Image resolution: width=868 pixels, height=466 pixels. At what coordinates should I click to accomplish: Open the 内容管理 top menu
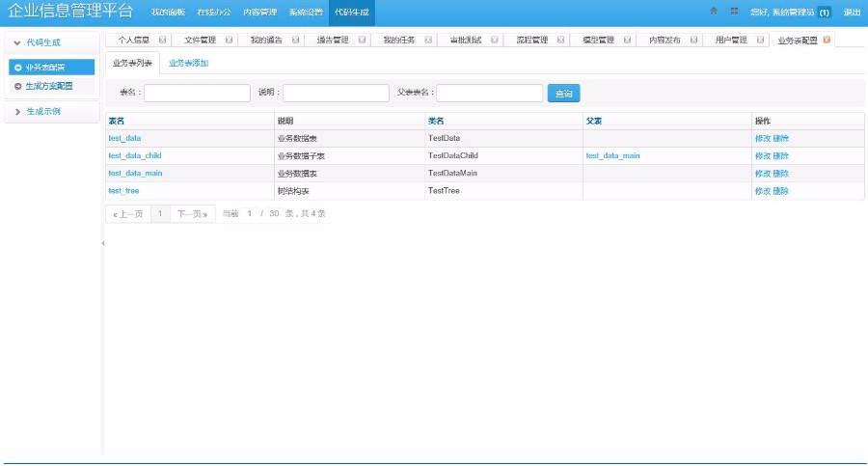click(x=259, y=13)
